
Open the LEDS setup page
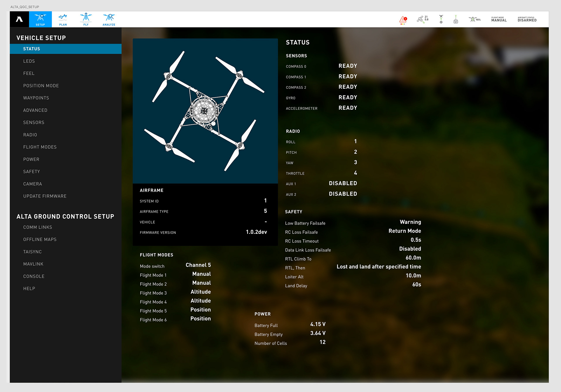click(x=29, y=61)
